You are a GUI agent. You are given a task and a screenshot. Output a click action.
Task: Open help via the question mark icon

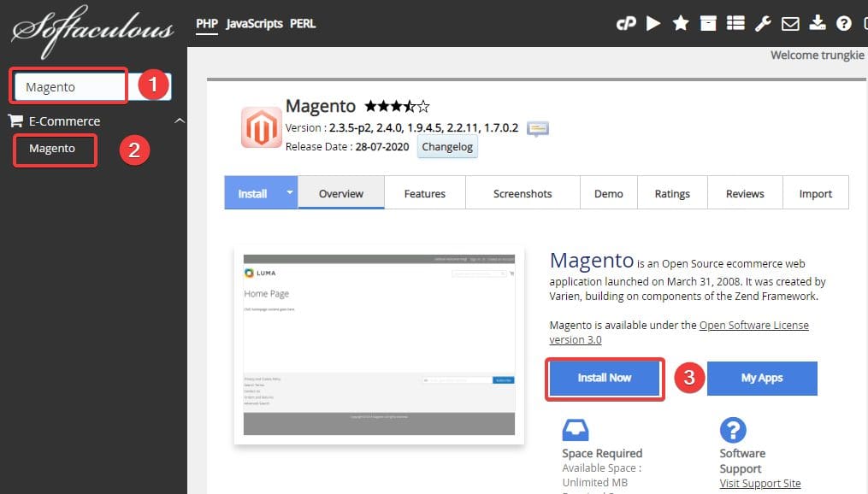click(x=844, y=24)
